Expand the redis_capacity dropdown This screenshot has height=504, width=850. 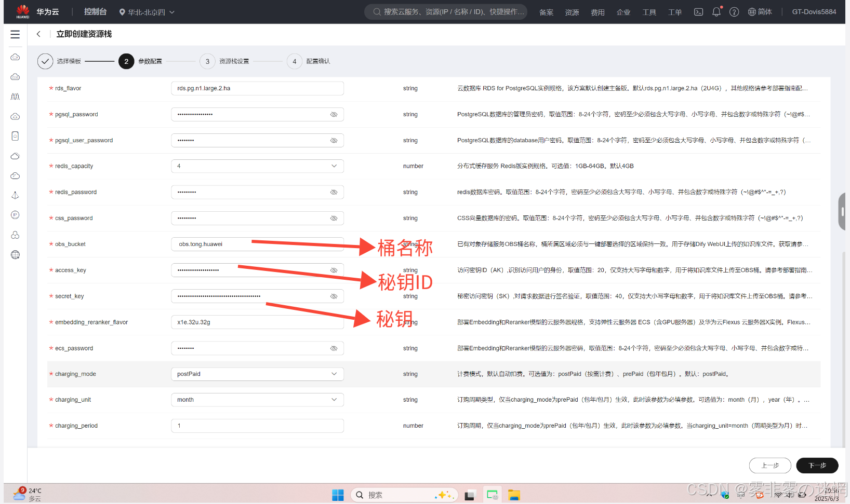(x=334, y=166)
